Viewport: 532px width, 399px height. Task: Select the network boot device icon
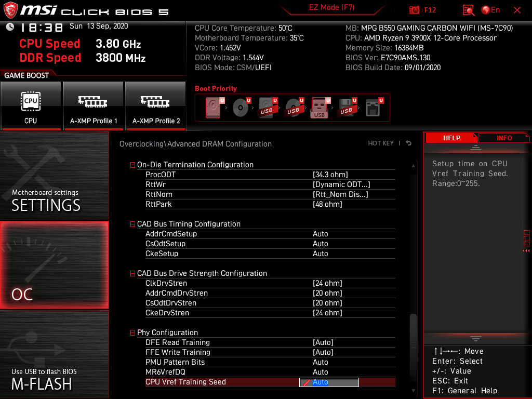pos(374,108)
